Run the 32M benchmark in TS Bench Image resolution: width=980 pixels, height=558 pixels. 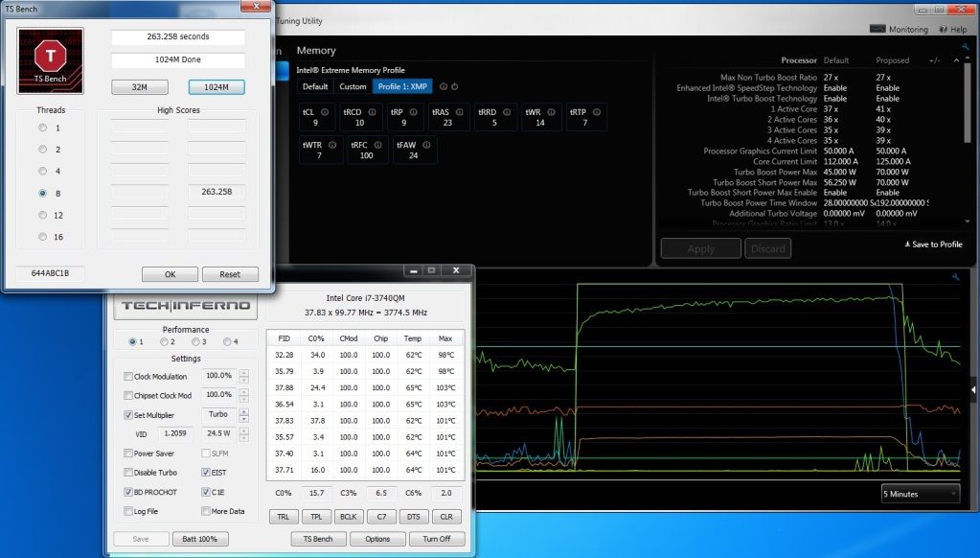point(139,87)
